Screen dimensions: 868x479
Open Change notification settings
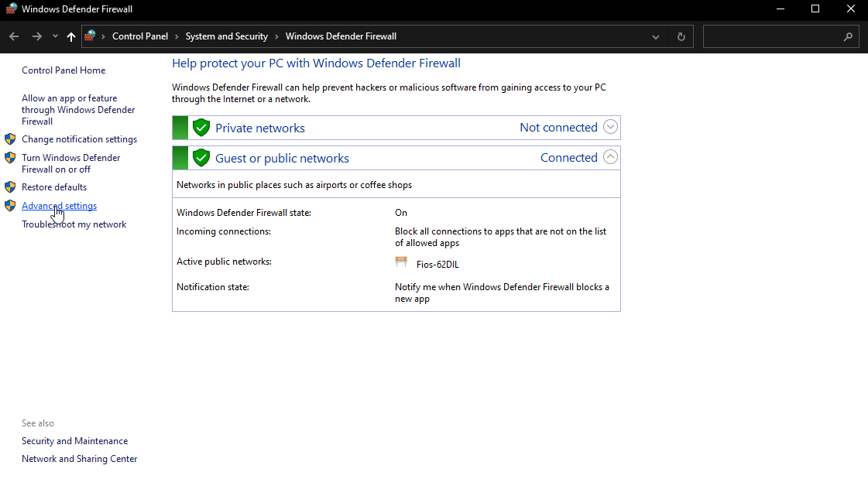tap(79, 139)
